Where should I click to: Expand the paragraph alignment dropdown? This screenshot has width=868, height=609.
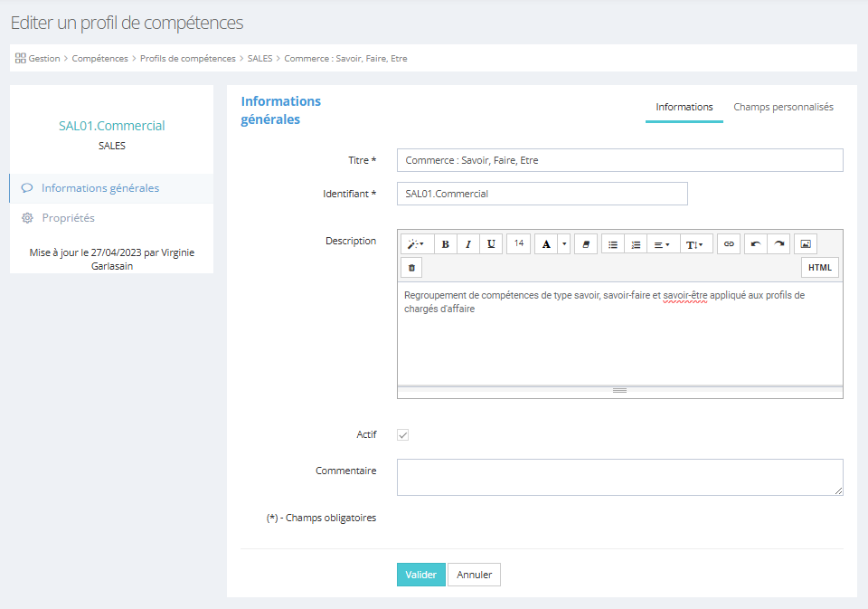(x=662, y=244)
